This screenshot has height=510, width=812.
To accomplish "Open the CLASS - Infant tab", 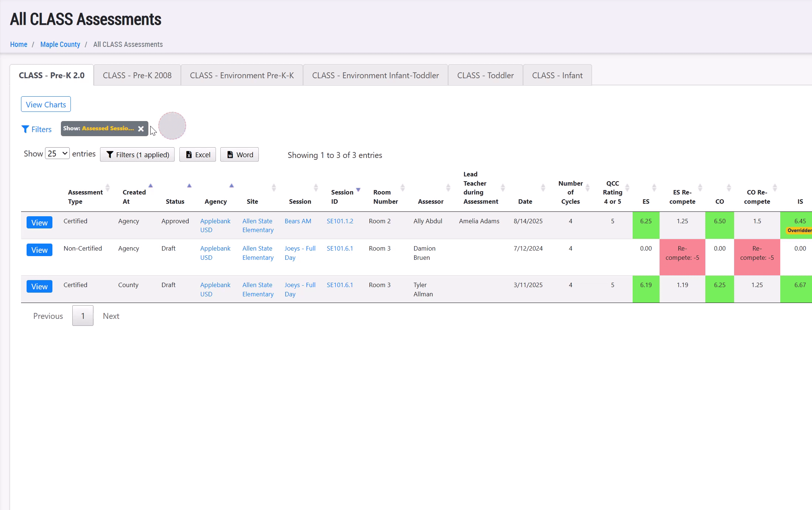I will tap(557, 75).
